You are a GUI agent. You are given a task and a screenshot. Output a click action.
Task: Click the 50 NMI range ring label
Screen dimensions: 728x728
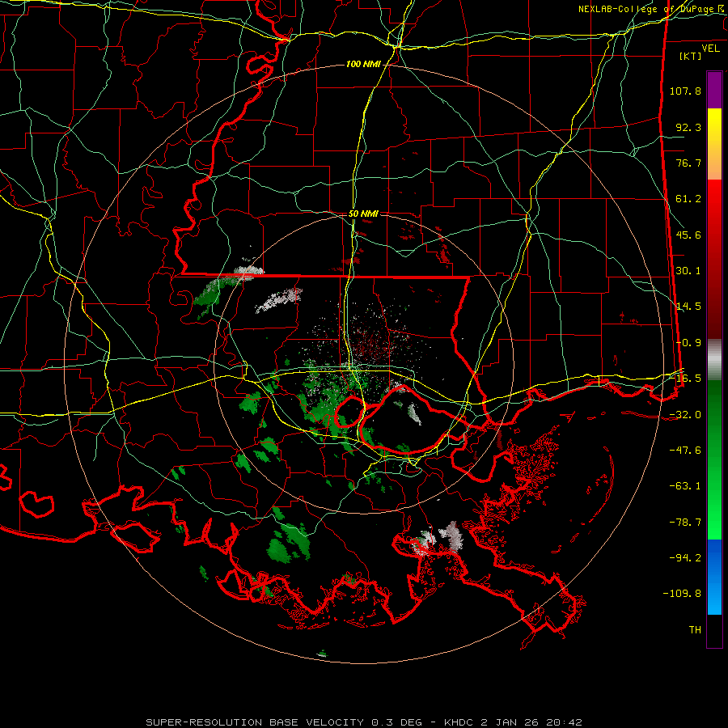pos(363,214)
